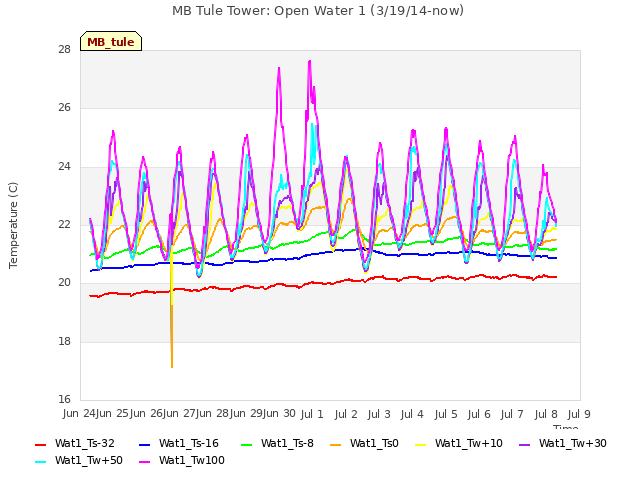
Task: Select the Wat1_Tw+10 legend label
Action: coord(469,444)
